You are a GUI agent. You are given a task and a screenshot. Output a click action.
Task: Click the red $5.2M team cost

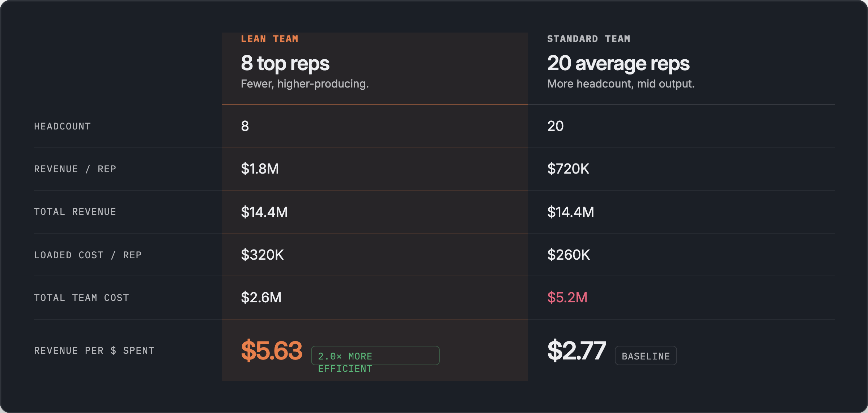(567, 298)
